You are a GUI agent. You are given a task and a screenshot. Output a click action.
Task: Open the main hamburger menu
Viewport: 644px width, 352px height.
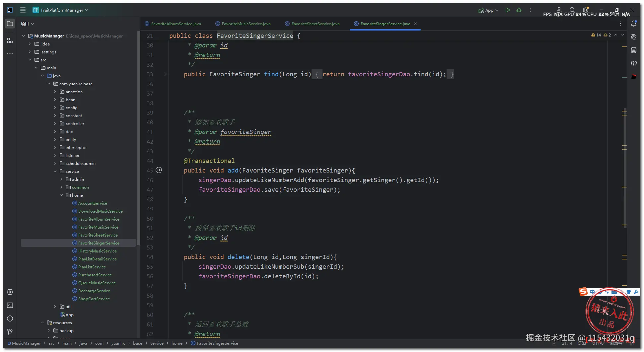point(23,10)
